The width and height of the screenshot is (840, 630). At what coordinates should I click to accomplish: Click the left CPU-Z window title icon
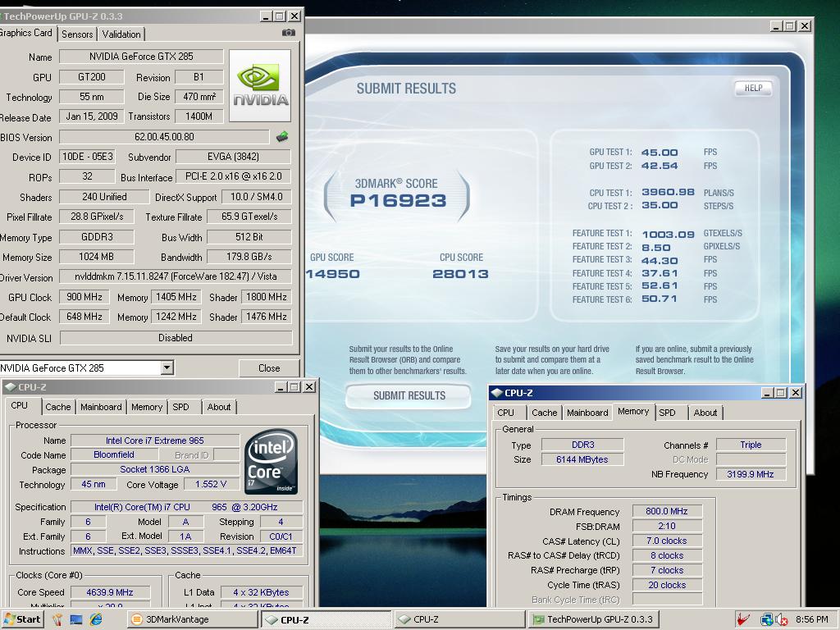[10, 387]
